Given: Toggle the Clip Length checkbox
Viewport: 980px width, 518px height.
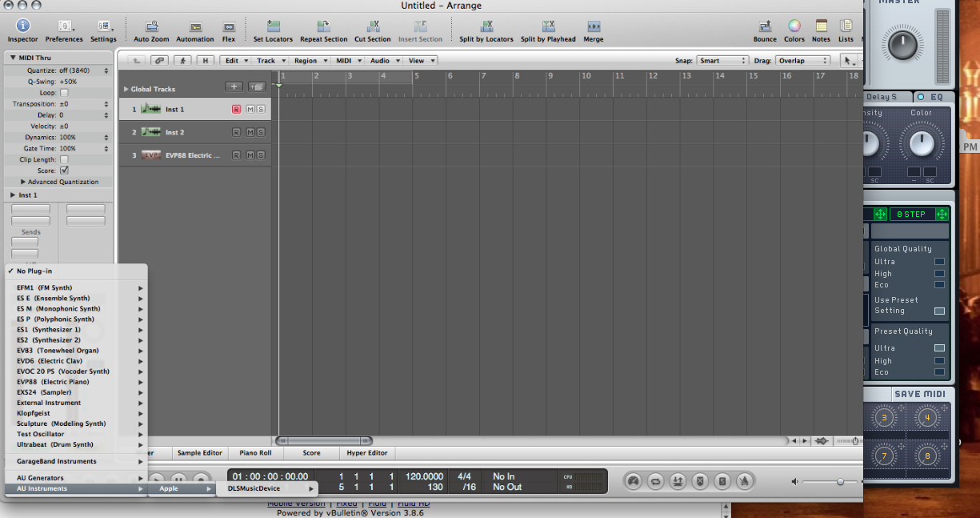Looking at the screenshot, I should click(x=64, y=159).
